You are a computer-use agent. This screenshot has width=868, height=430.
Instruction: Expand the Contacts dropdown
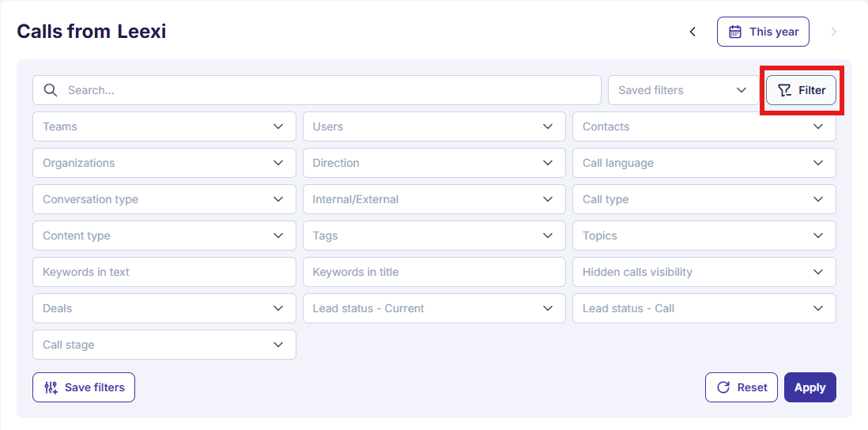point(704,126)
